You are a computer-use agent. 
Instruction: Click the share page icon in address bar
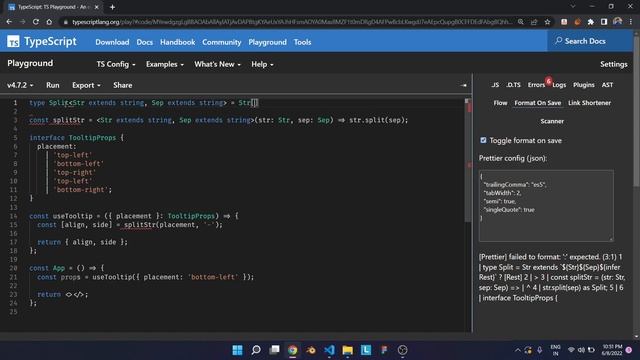(534, 22)
